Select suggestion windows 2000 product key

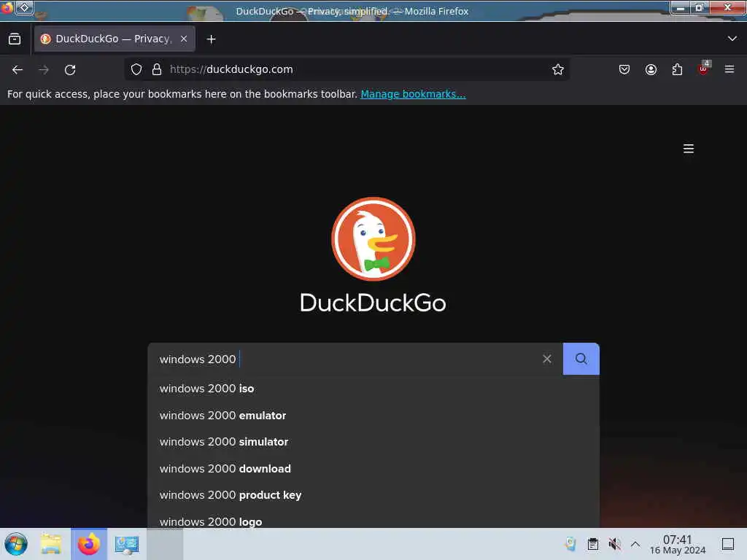coord(373,495)
